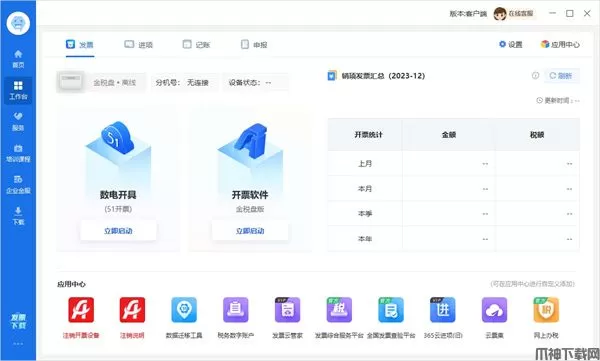
Task: Launch the 注销开票设备 app
Action: (x=81, y=318)
